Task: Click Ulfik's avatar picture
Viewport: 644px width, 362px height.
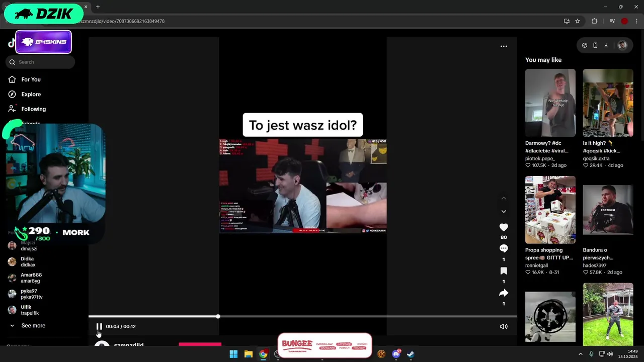Action: click(x=12, y=310)
